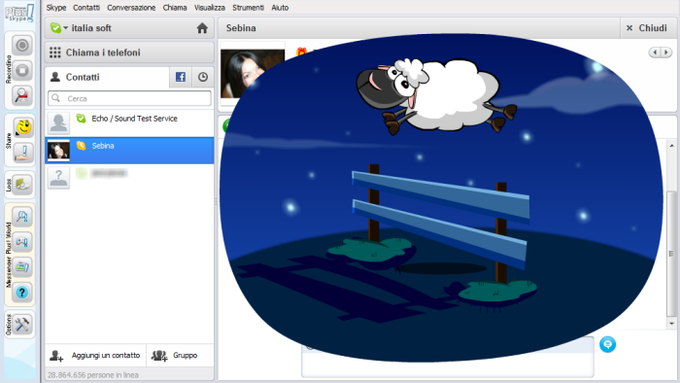Stop recording with the square stop icon

pos(22,70)
